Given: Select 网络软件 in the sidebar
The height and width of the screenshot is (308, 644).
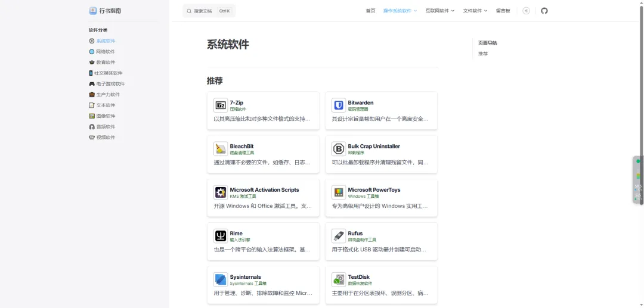Looking at the screenshot, I should click(x=106, y=52).
